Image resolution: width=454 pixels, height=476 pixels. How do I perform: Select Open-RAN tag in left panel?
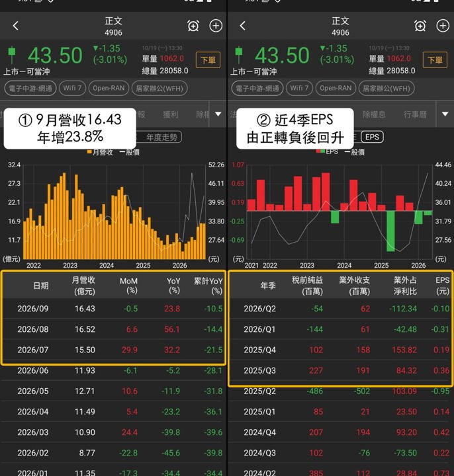click(x=109, y=89)
